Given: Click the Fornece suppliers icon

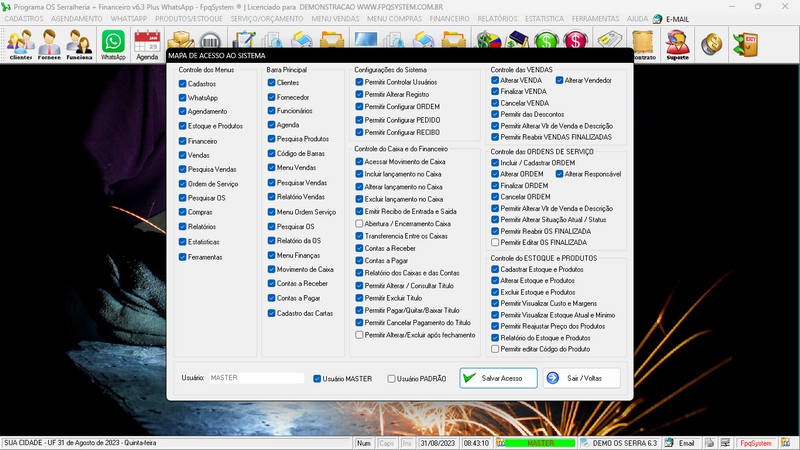Looking at the screenshot, I should pyautogui.click(x=49, y=45).
